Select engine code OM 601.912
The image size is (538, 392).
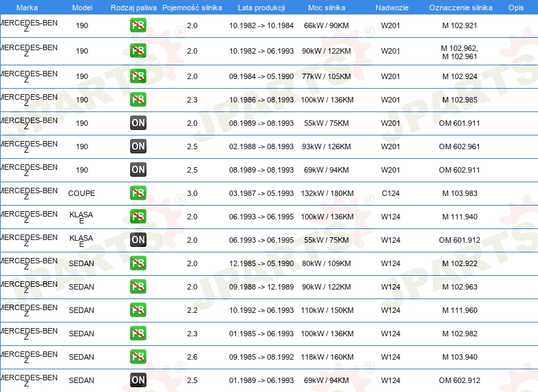point(460,240)
